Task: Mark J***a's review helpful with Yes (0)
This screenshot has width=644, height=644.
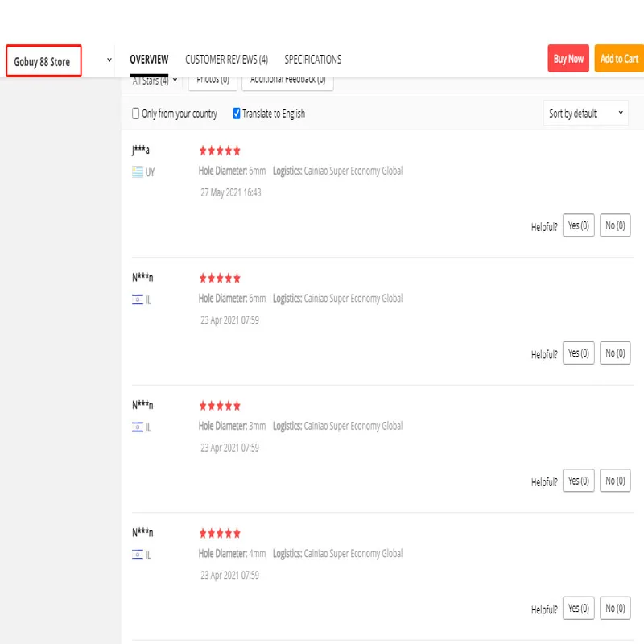Action: [578, 226]
